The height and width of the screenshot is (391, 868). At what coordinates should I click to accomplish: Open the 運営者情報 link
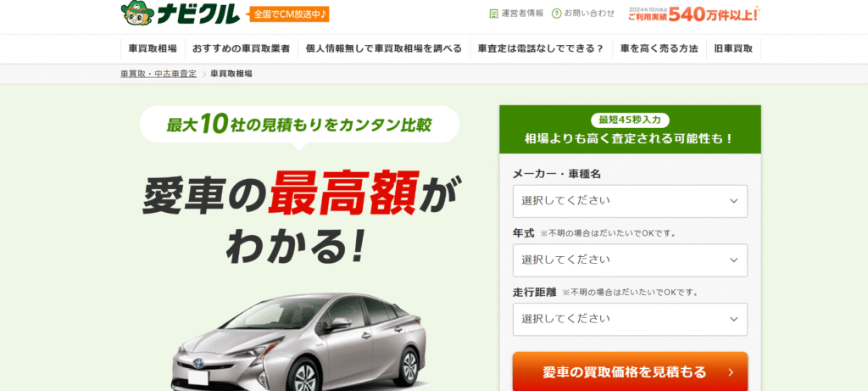pyautogui.click(x=522, y=14)
